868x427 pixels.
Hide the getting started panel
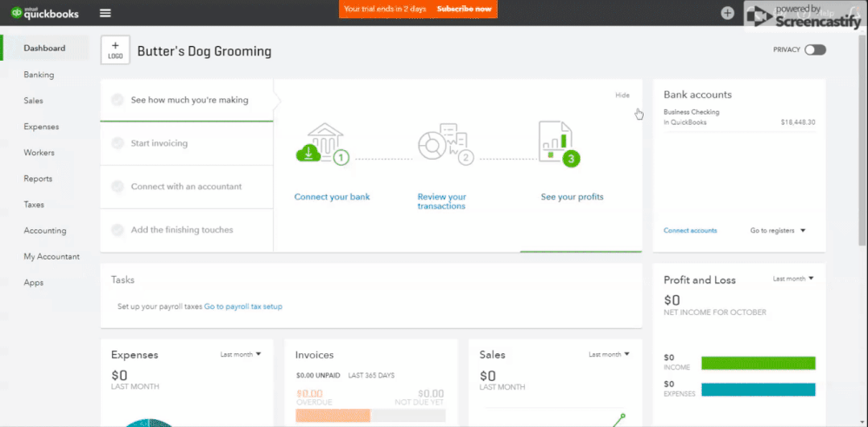click(x=622, y=95)
